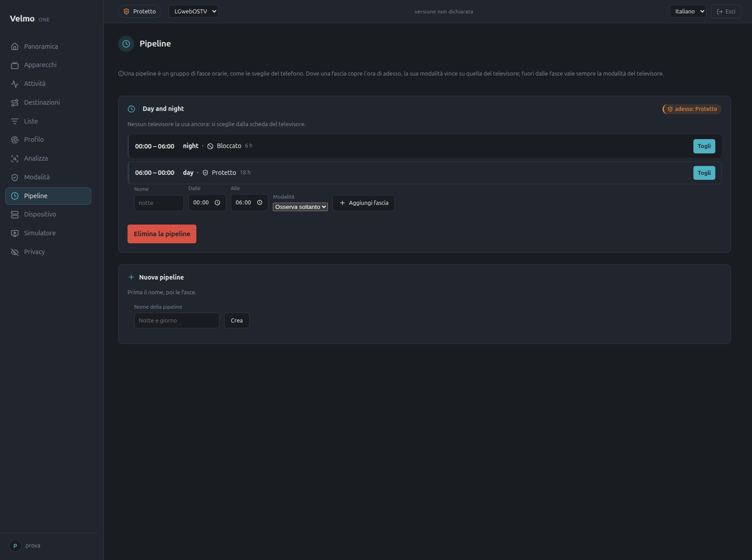Open the LGwebOSTV device dropdown
Image resolution: width=752 pixels, height=560 pixels.
tap(193, 12)
